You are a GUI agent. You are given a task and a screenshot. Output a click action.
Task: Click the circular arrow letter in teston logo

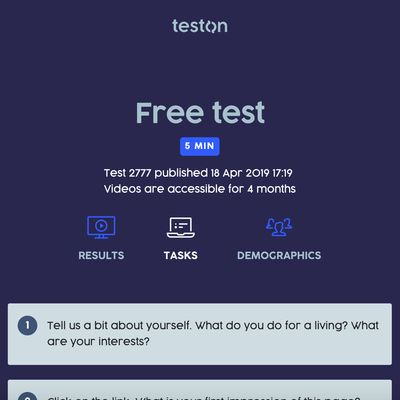(x=210, y=26)
